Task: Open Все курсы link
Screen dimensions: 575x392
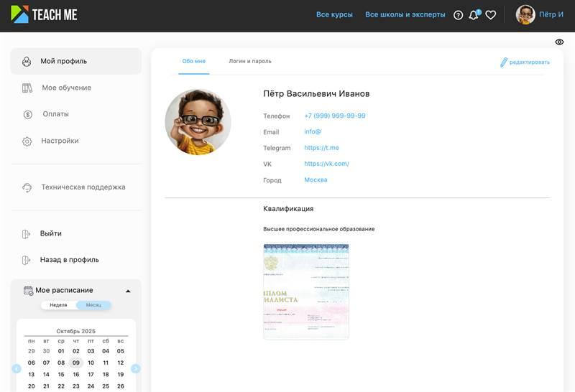Action: pos(334,15)
